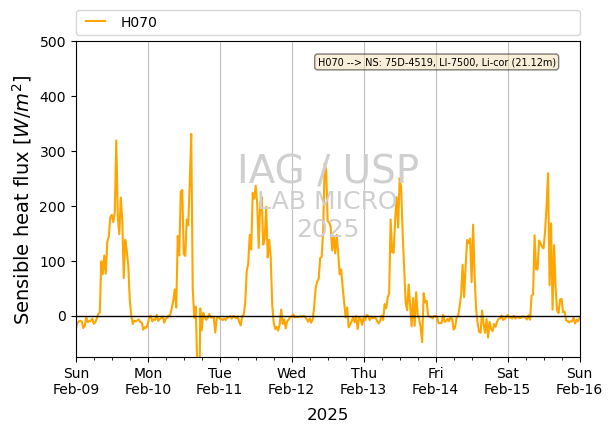Click the Sat Feb-15 date label
Viewport: 613px width, 433px height.
point(507,381)
